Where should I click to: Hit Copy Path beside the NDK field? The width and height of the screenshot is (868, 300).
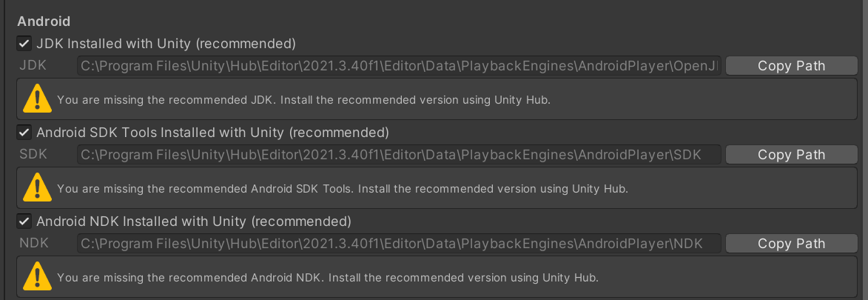tap(791, 244)
